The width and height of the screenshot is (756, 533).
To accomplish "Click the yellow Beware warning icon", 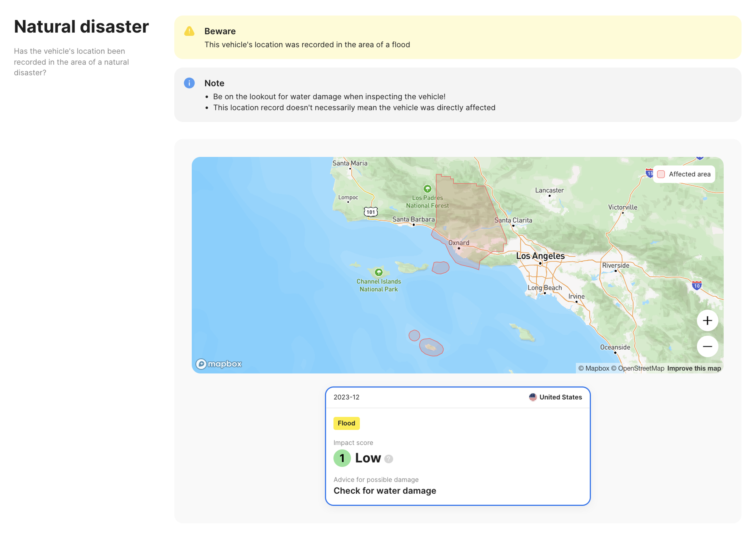I will coord(189,31).
